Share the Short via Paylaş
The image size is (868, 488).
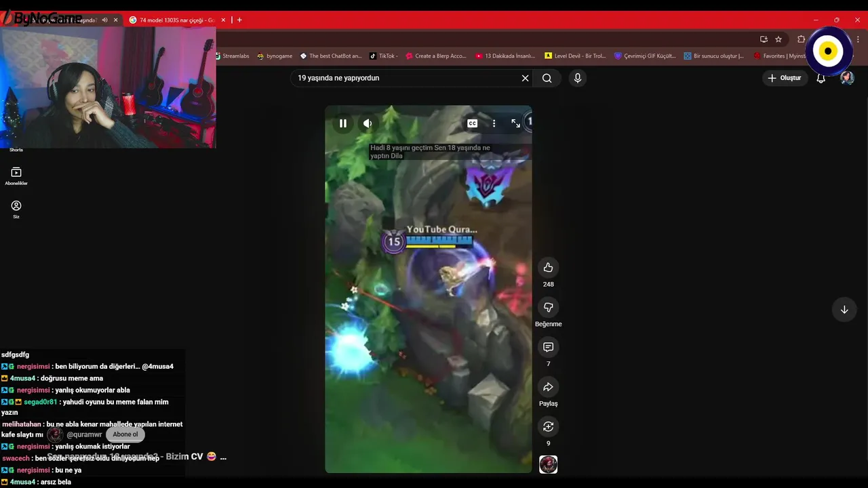coord(548,387)
